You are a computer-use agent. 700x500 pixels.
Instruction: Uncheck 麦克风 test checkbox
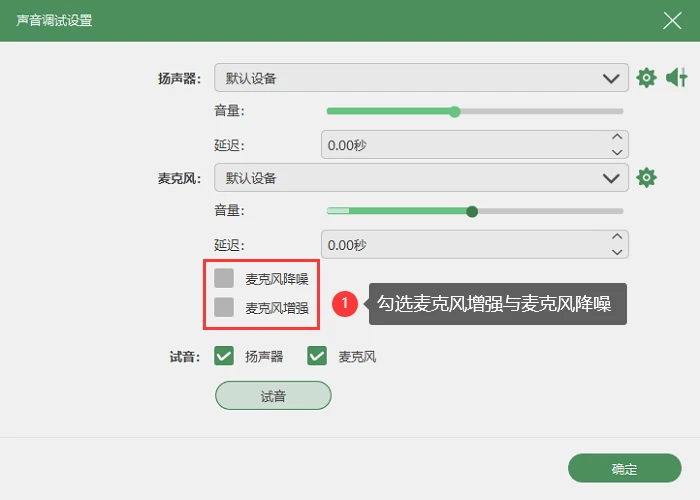click(317, 356)
